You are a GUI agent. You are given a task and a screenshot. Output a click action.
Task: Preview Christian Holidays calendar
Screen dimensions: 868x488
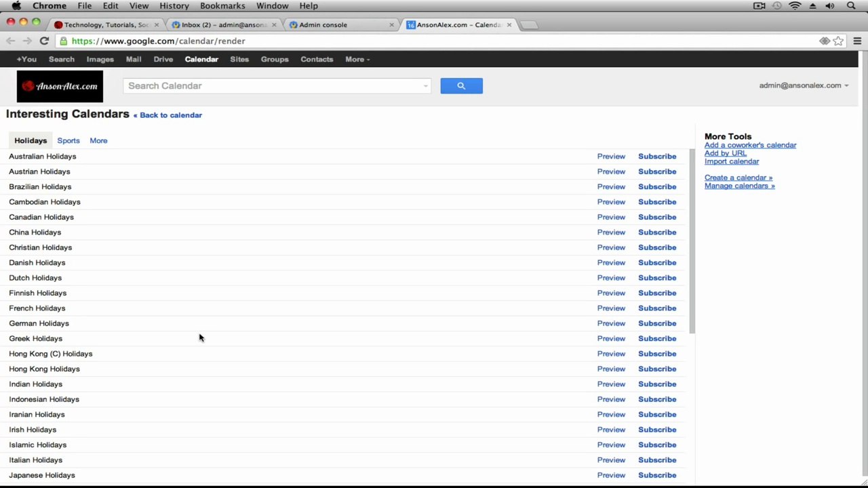pos(611,247)
